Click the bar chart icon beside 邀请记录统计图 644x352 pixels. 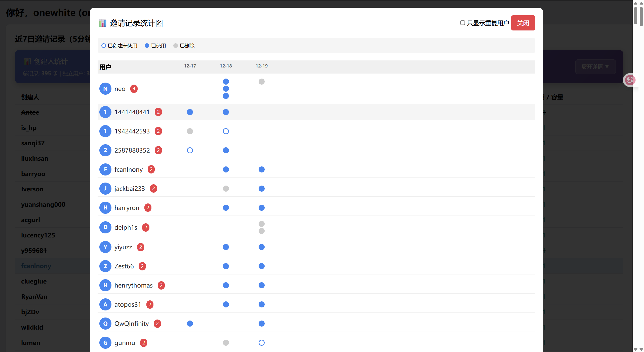(102, 23)
